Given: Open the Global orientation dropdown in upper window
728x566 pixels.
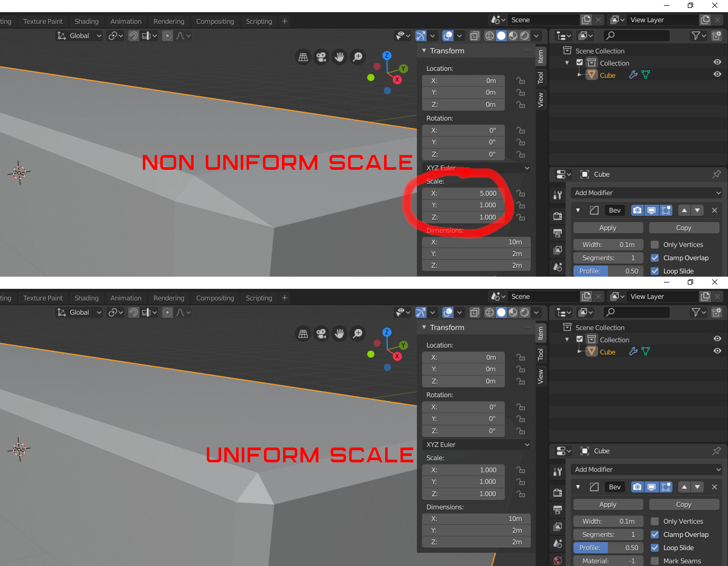Looking at the screenshot, I should (79, 35).
